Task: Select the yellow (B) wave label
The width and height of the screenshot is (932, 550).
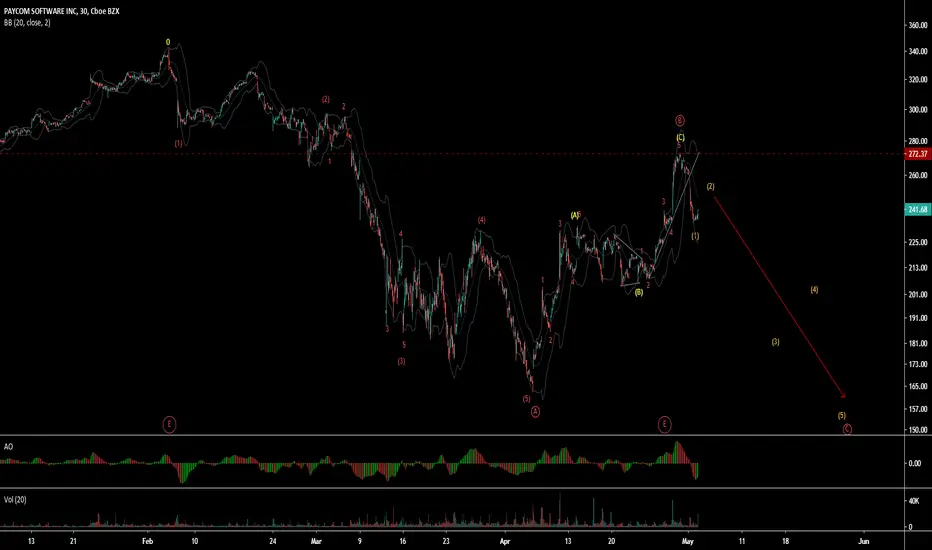Action: (x=638, y=293)
